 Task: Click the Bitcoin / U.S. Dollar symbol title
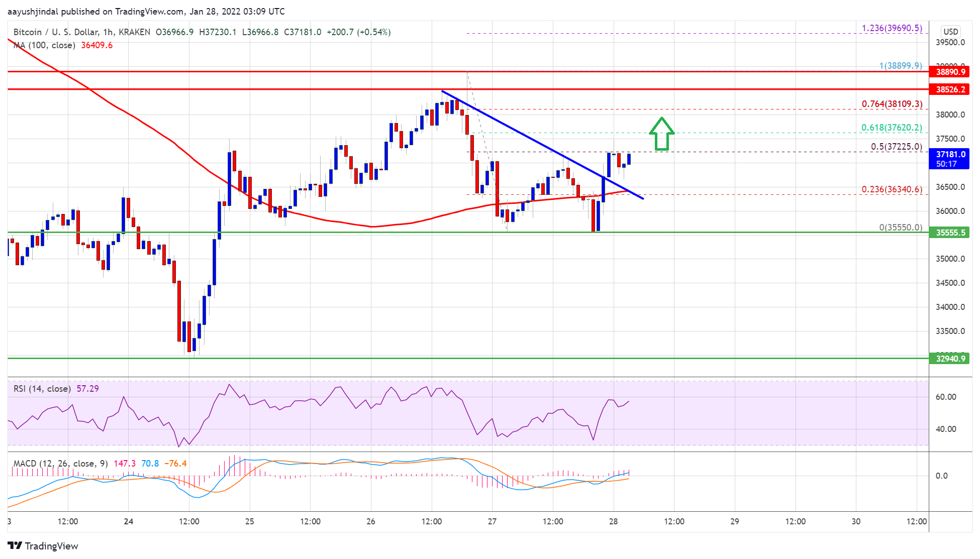pos(56,32)
